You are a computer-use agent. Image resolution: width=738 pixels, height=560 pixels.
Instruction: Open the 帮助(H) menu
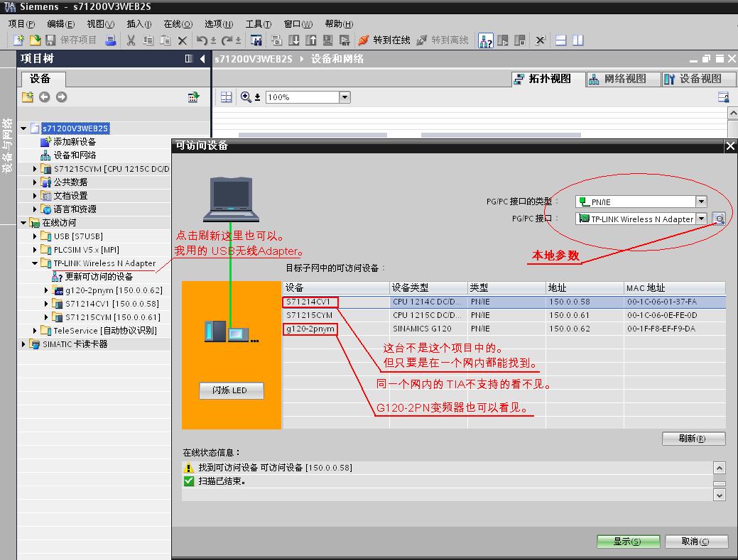pyautogui.click(x=339, y=24)
